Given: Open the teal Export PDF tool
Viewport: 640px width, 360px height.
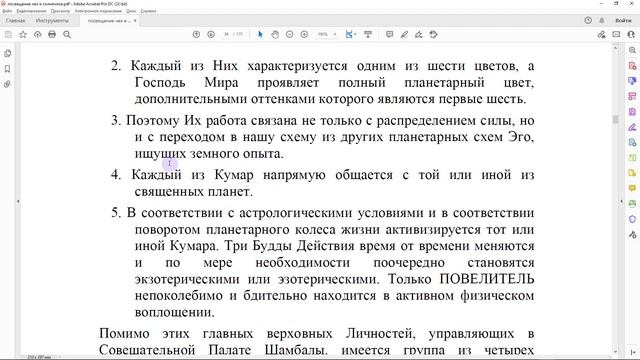Looking at the screenshot, I should (632, 142).
